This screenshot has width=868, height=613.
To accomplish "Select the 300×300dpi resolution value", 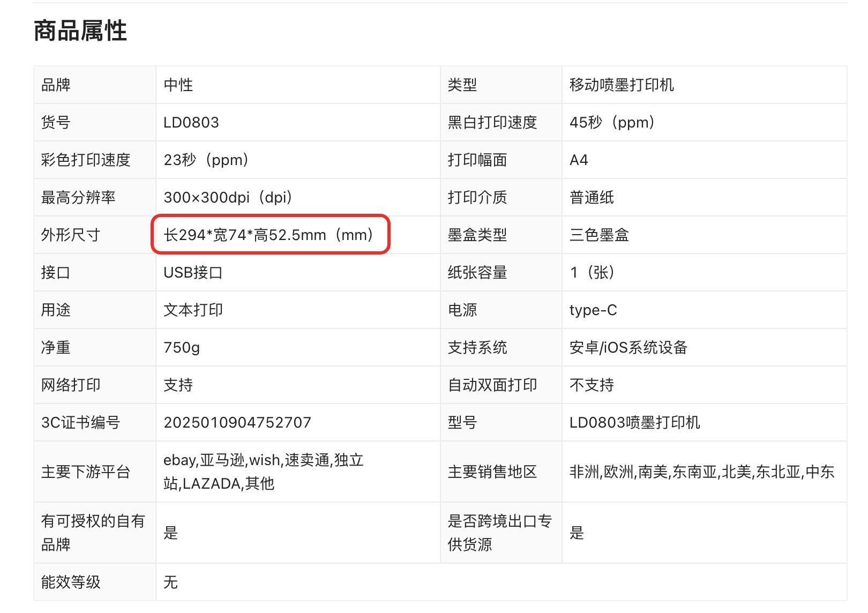I will 228,198.
